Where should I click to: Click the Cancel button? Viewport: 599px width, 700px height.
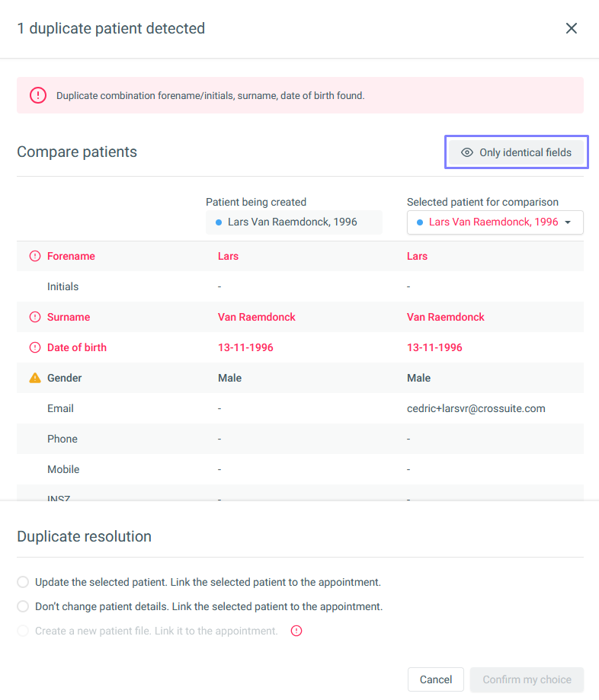(x=435, y=679)
